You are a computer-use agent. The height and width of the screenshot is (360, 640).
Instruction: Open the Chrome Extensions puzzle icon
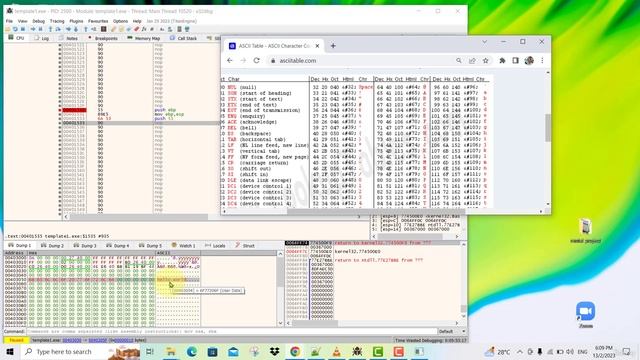(502, 60)
